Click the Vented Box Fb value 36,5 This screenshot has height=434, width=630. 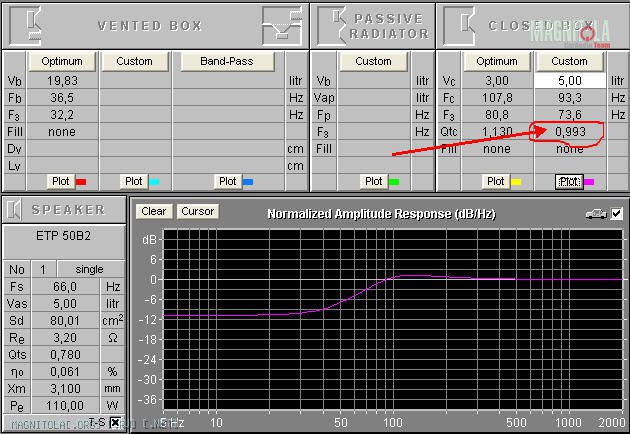tap(62, 98)
